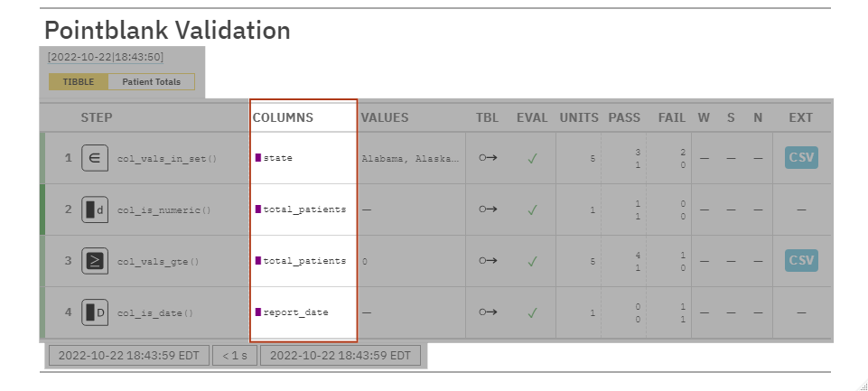This screenshot has width=868, height=391.
Task: Click the col_is_date step icon
Action: pyautogui.click(x=94, y=313)
